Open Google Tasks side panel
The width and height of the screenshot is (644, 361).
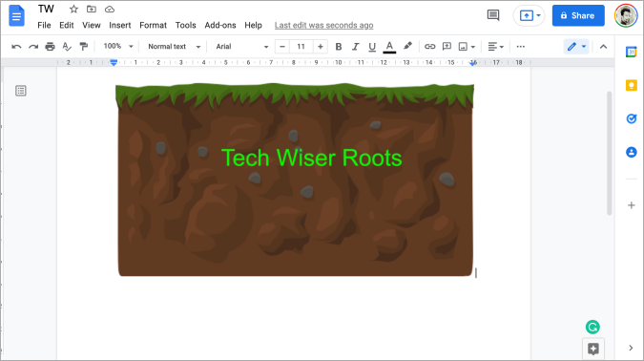pos(632,118)
